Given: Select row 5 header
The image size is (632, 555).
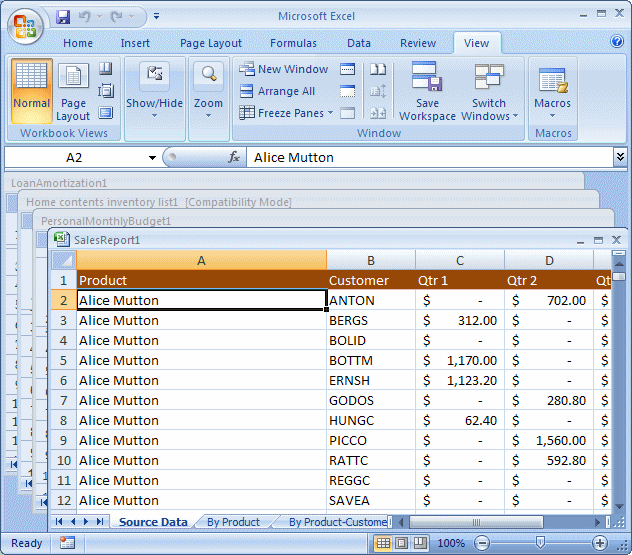Looking at the screenshot, I should 63,360.
